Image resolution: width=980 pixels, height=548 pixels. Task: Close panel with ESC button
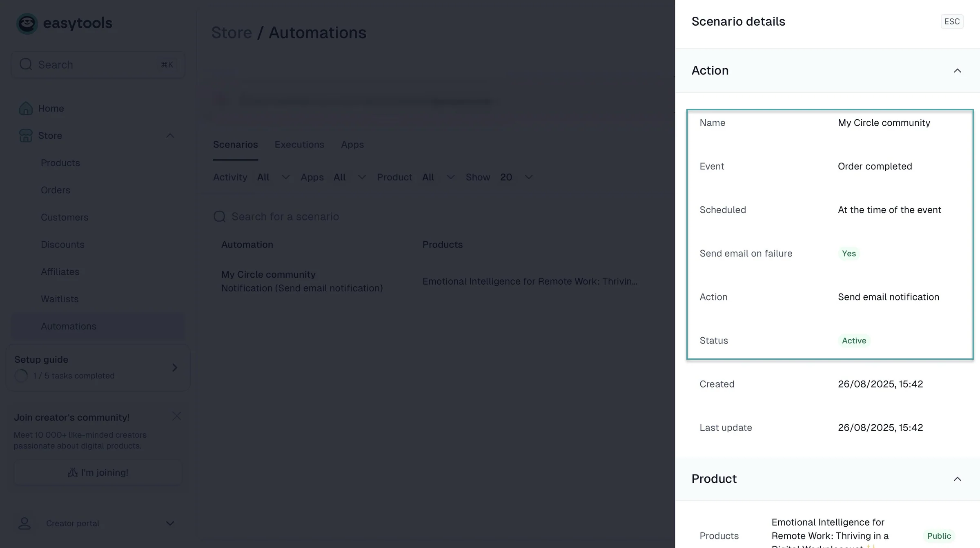952,22
